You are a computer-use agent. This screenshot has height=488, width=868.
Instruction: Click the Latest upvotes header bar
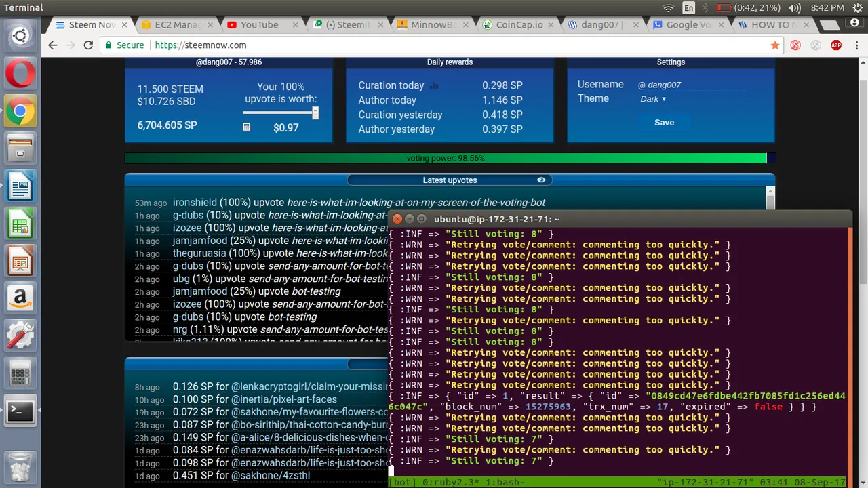point(450,180)
